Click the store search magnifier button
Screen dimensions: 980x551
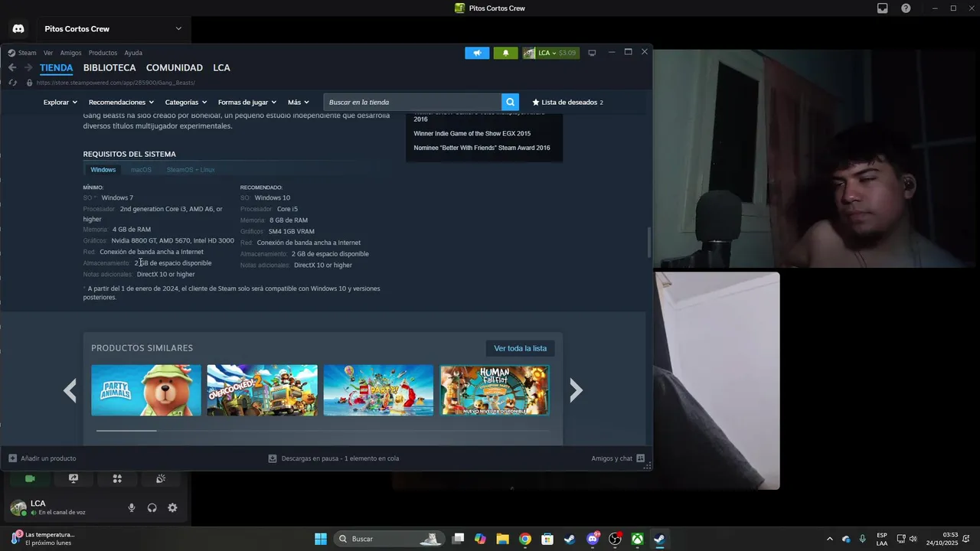click(510, 102)
